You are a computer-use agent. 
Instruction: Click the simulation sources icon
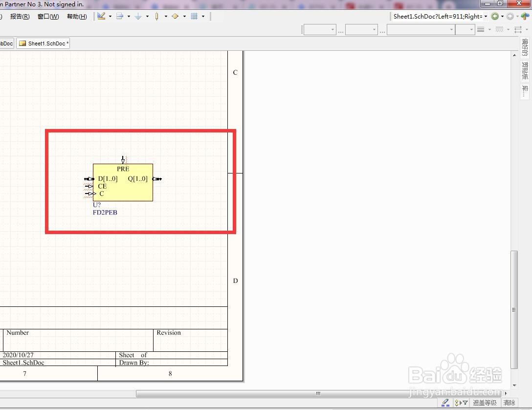(x=175, y=16)
